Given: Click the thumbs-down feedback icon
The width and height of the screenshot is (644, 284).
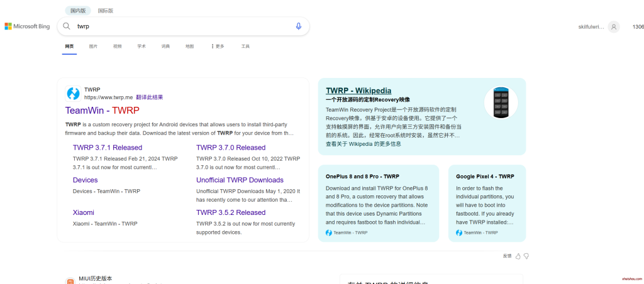Looking at the screenshot, I should tap(526, 256).
